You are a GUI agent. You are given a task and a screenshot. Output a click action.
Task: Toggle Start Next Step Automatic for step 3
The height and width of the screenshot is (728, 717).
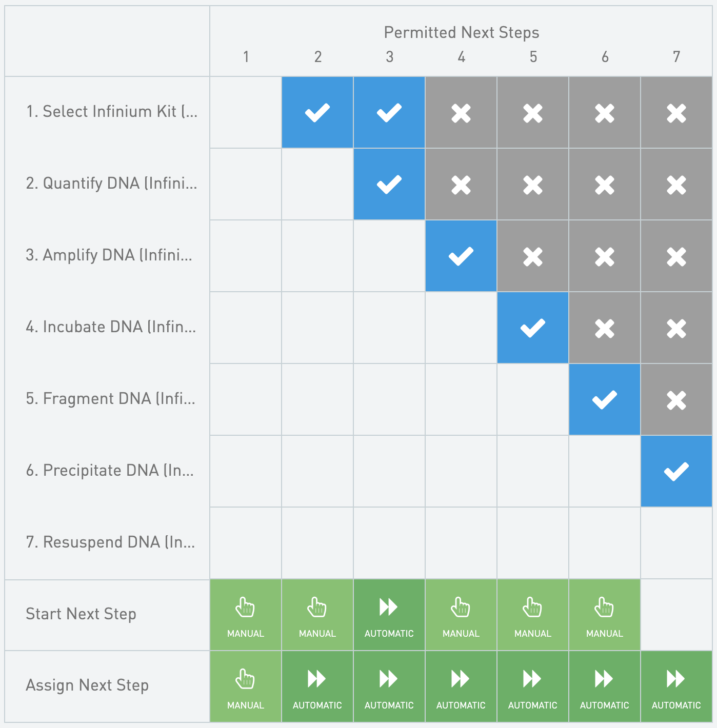click(x=389, y=615)
